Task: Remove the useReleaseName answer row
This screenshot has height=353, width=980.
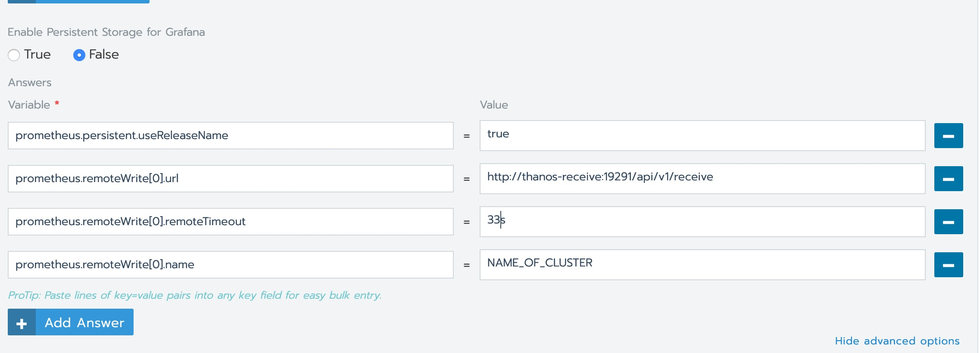Action: coord(948,136)
